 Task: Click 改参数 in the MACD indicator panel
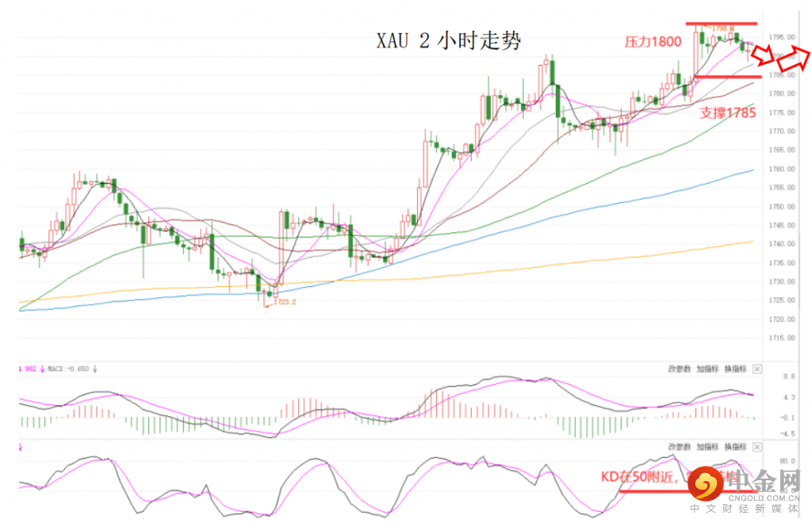click(679, 368)
